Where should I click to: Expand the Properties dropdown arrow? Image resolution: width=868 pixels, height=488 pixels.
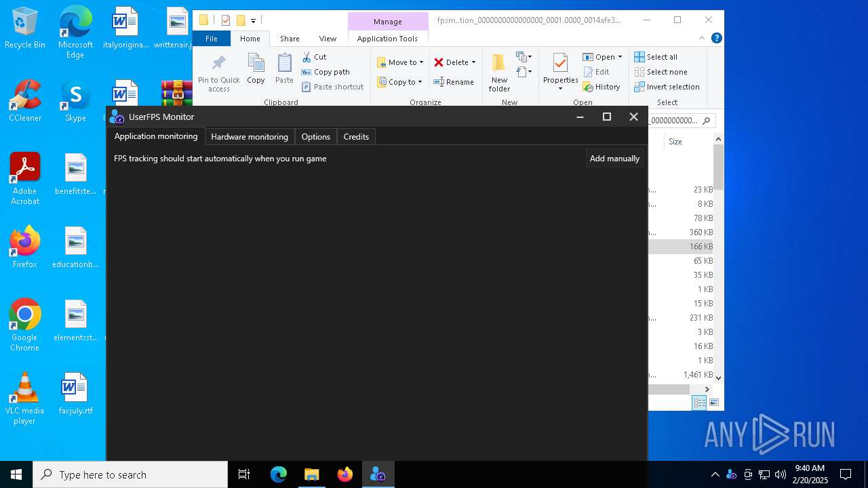coord(560,89)
